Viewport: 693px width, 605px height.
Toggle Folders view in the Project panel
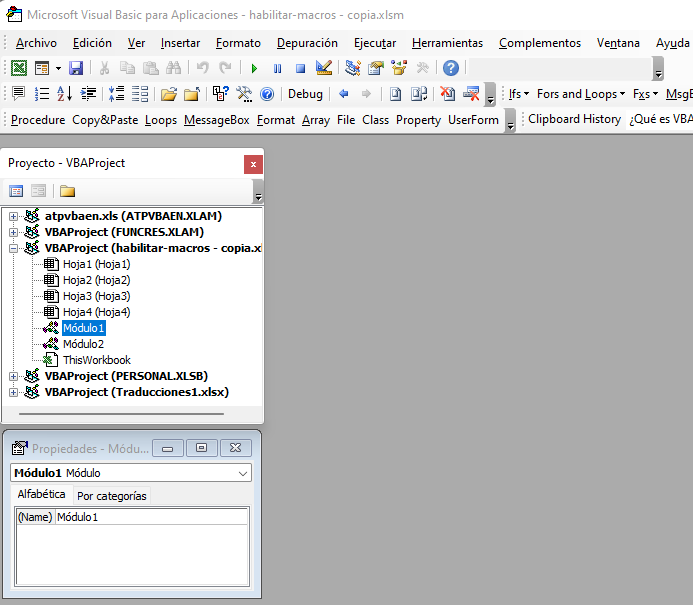click(67, 191)
